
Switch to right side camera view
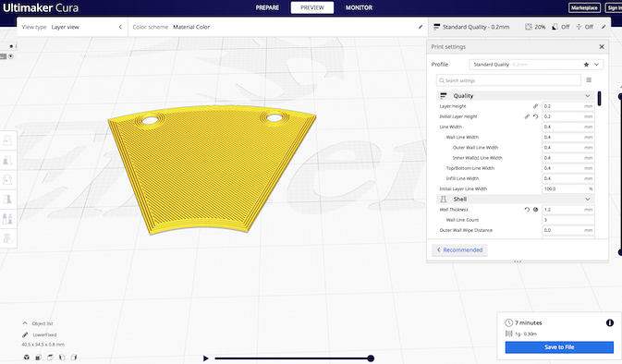click(74, 358)
